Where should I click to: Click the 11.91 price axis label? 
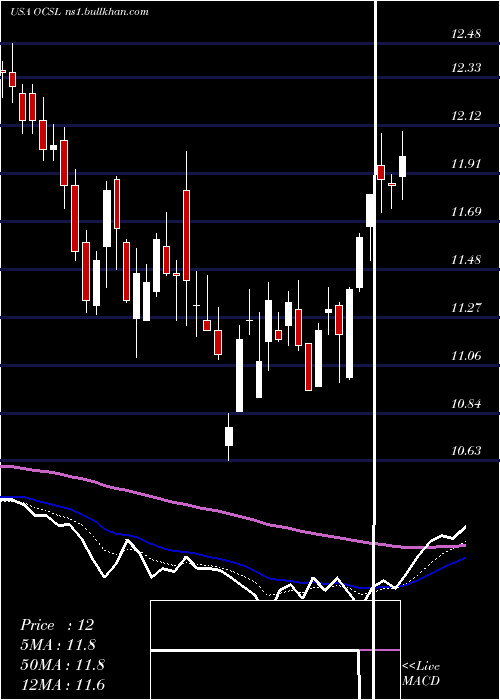[x=466, y=163]
